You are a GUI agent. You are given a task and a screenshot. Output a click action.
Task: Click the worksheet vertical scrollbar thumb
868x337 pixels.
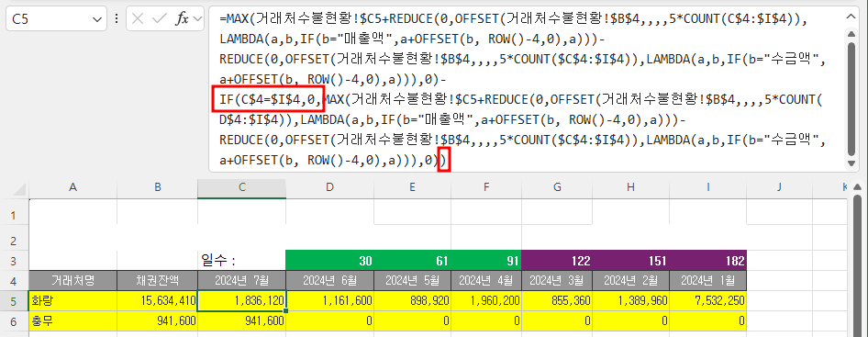pyautogui.click(x=858, y=265)
